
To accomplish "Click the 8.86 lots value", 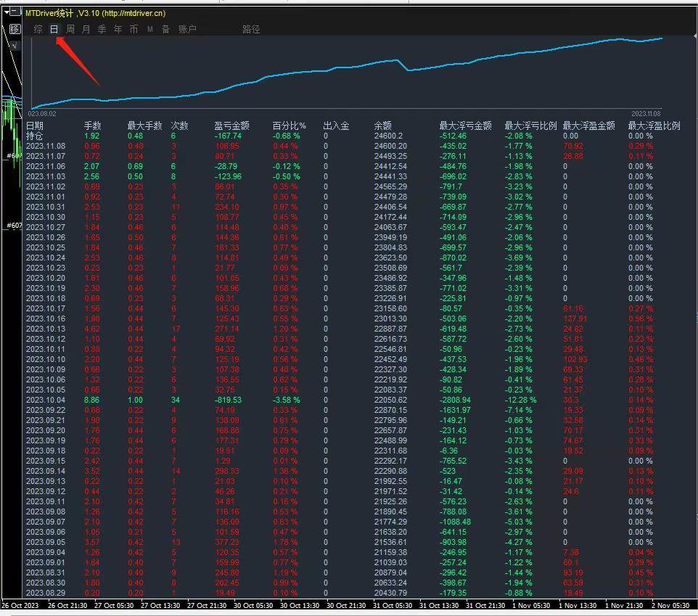I will (x=91, y=400).
